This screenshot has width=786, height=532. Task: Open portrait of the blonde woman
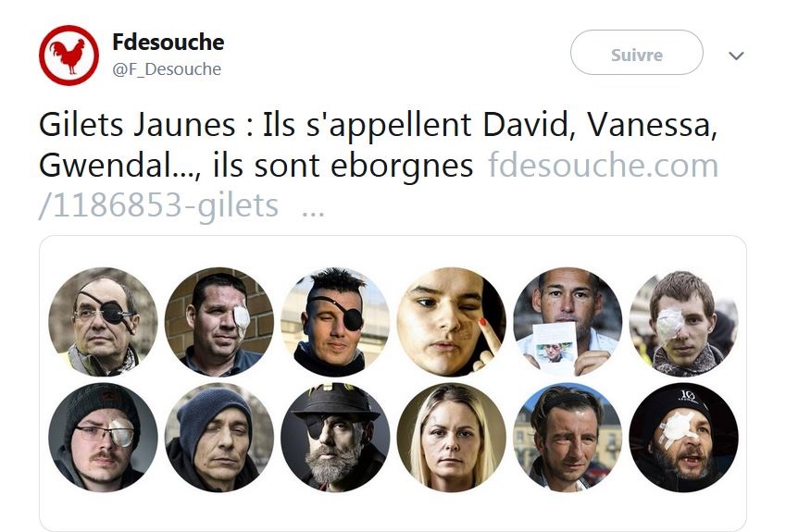(451, 438)
